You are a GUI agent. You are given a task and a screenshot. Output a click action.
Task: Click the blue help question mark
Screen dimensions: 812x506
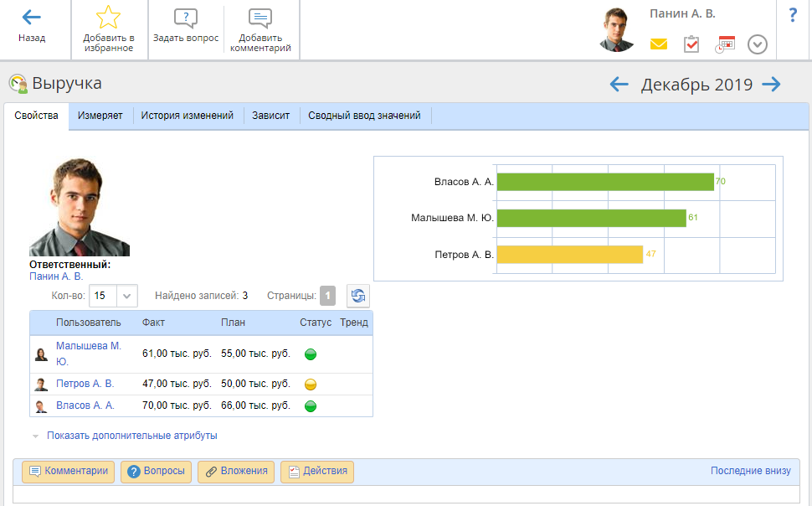pyautogui.click(x=793, y=15)
